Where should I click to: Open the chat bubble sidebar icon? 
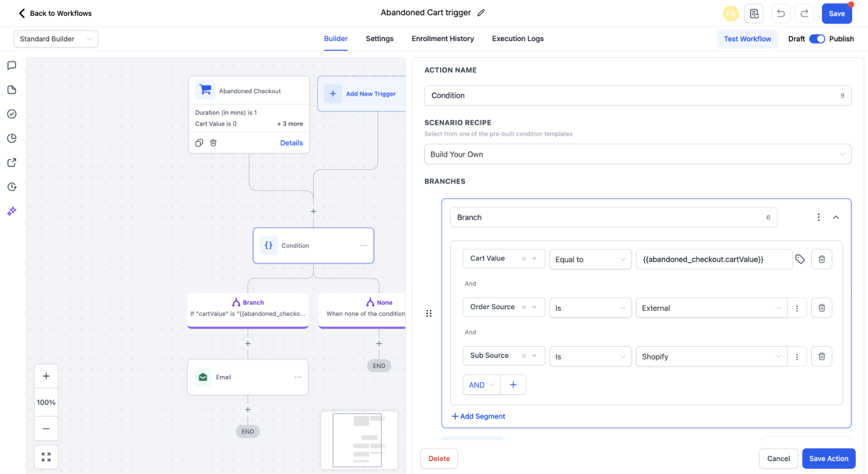12,65
